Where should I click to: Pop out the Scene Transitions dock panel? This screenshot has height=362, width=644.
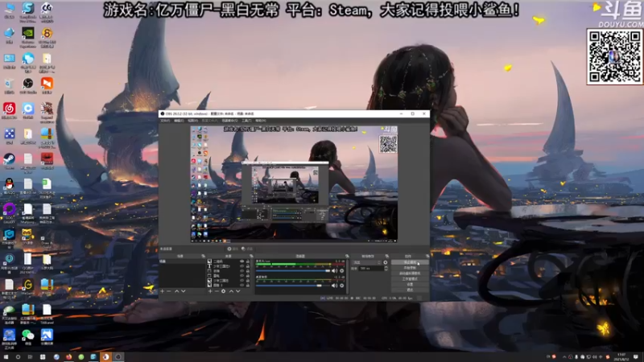pyautogui.click(x=387, y=256)
